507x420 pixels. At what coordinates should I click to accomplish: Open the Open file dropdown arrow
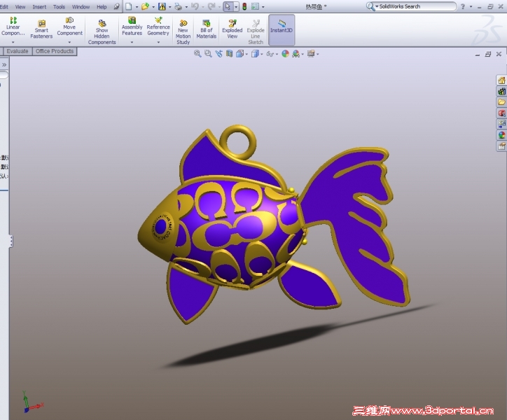pyautogui.click(x=153, y=7)
